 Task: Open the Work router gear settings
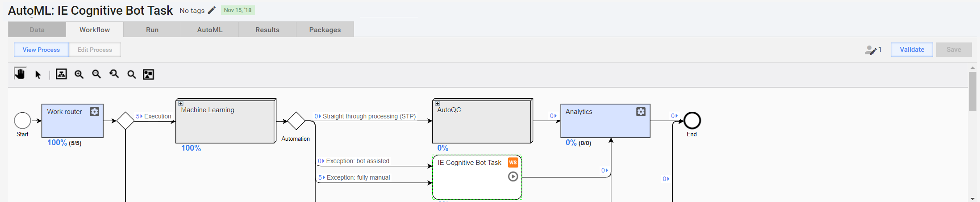[x=95, y=112]
